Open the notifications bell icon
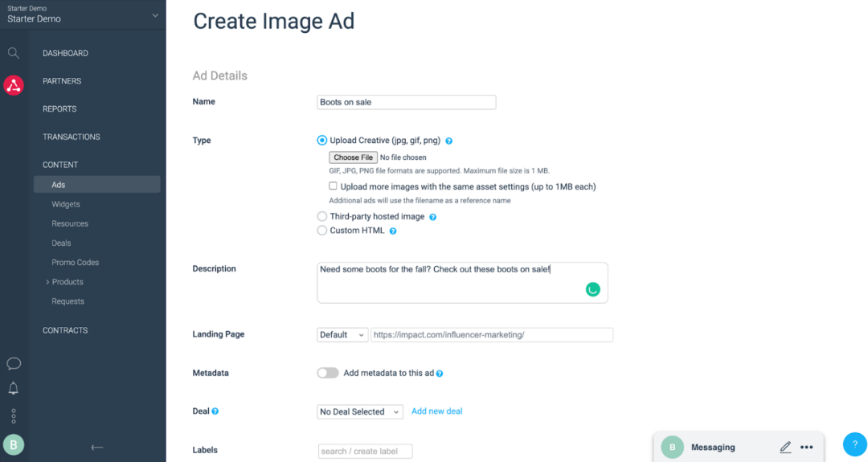Image resolution: width=868 pixels, height=462 pixels. point(14,389)
